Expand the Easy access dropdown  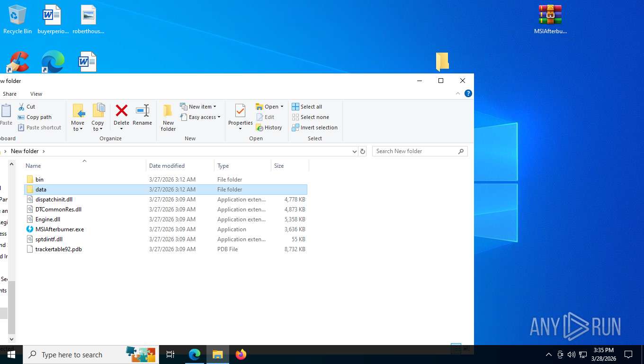(200, 117)
